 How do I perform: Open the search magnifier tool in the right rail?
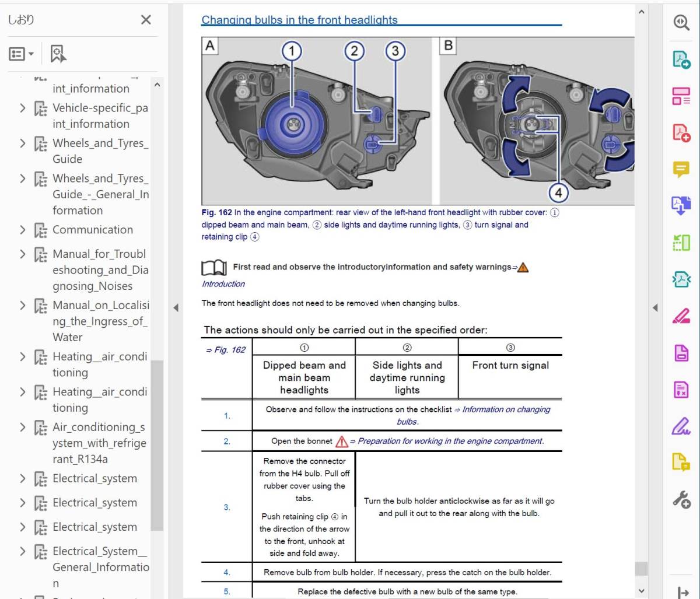click(x=681, y=22)
